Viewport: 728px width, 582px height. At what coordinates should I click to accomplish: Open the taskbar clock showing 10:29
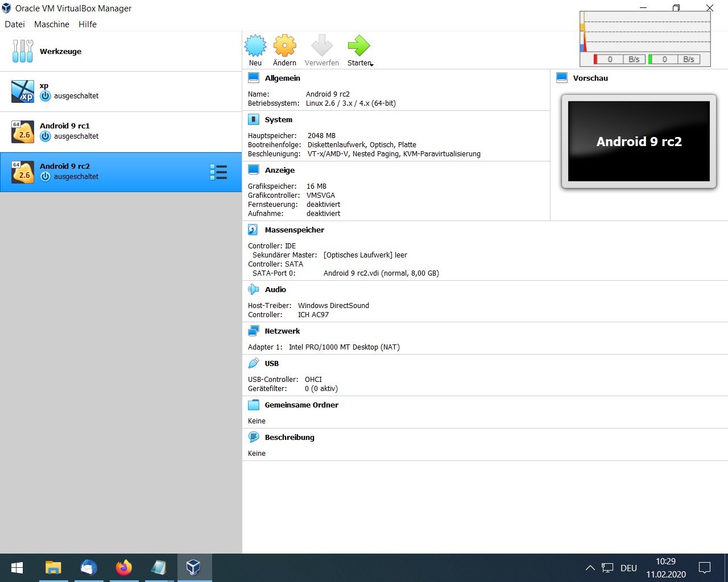click(666, 568)
